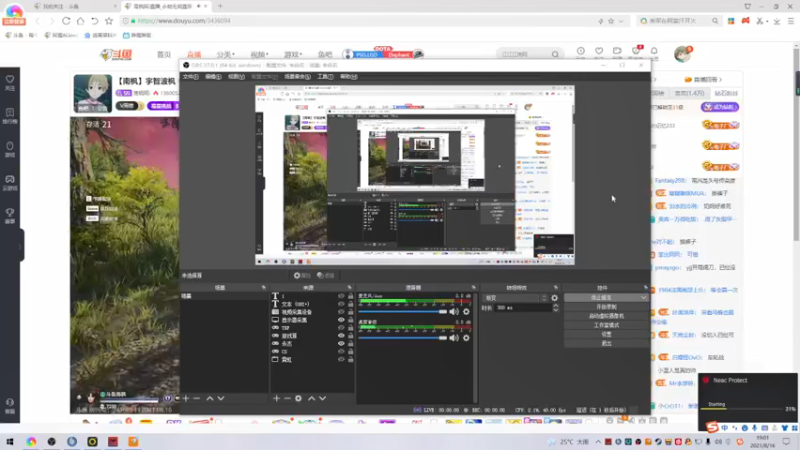
Task: Move scene down in the scenes panel
Action: (221, 398)
